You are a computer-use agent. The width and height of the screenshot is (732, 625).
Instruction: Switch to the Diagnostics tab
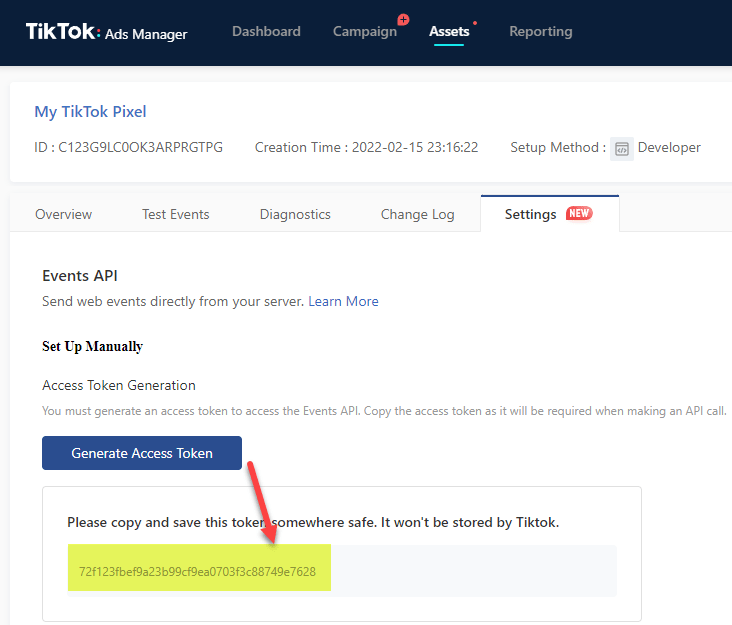[x=295, y=214]
